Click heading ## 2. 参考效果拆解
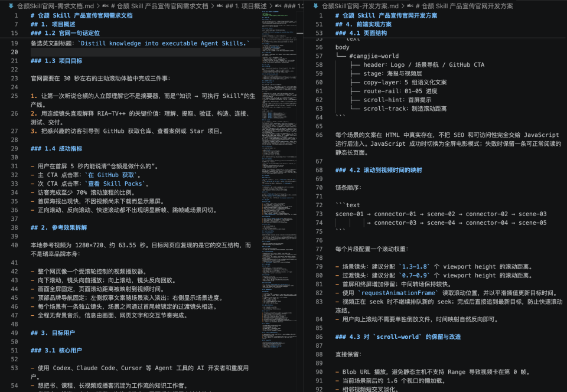567x392 pixels. pyautogui.click(x=58, y=228)
